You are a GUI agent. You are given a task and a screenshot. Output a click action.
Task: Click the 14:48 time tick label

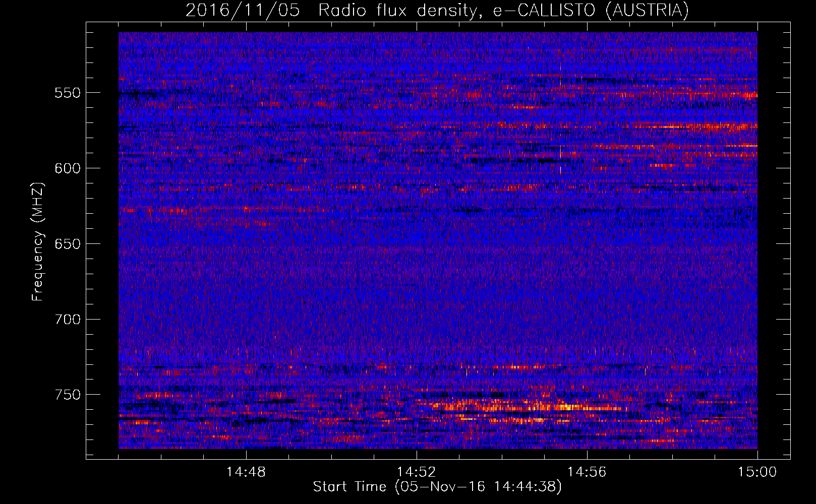click(x=246, y=472)
